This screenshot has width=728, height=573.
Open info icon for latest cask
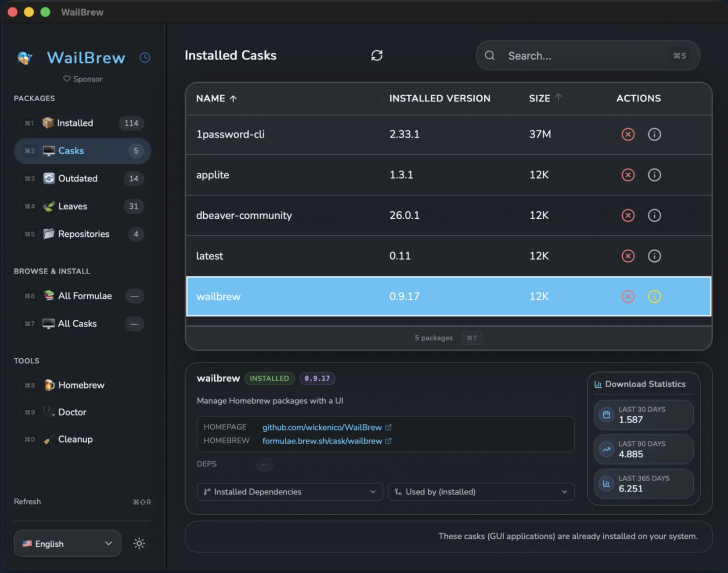(x=654, y=256)
